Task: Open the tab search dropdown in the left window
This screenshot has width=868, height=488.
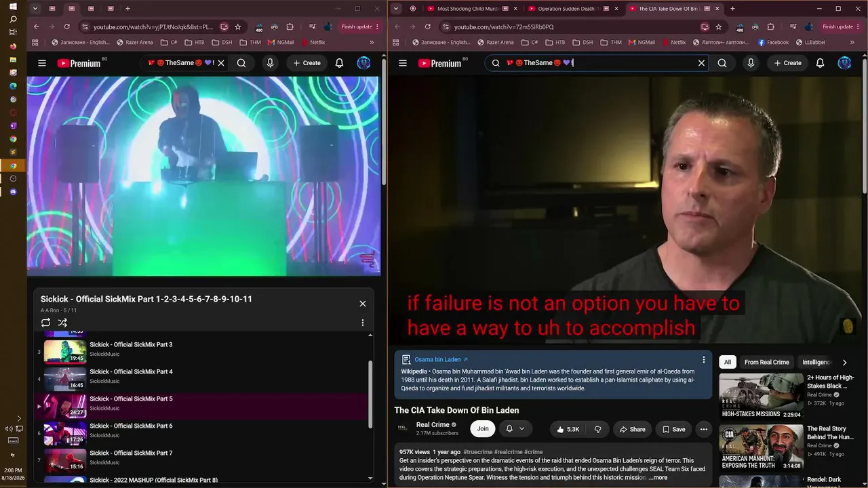Action: 35,9
